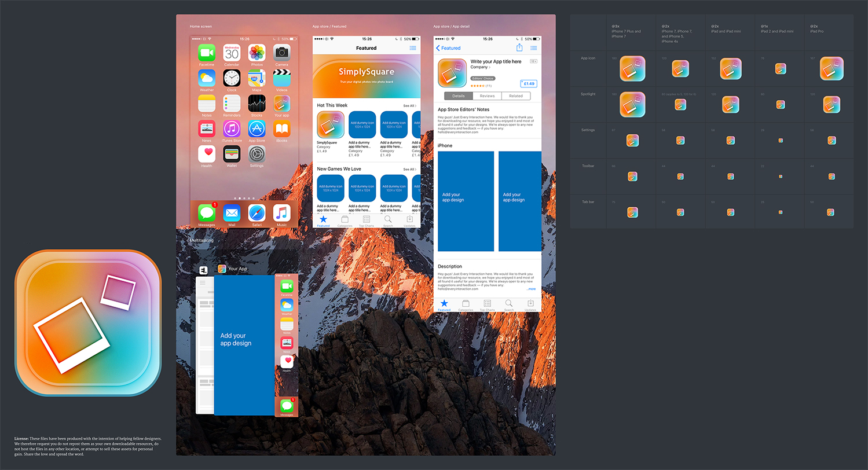Image resolution: width=868 pixels, height=470 pixels.
Task: Switch to the Reviews segment
Action: 487,96
